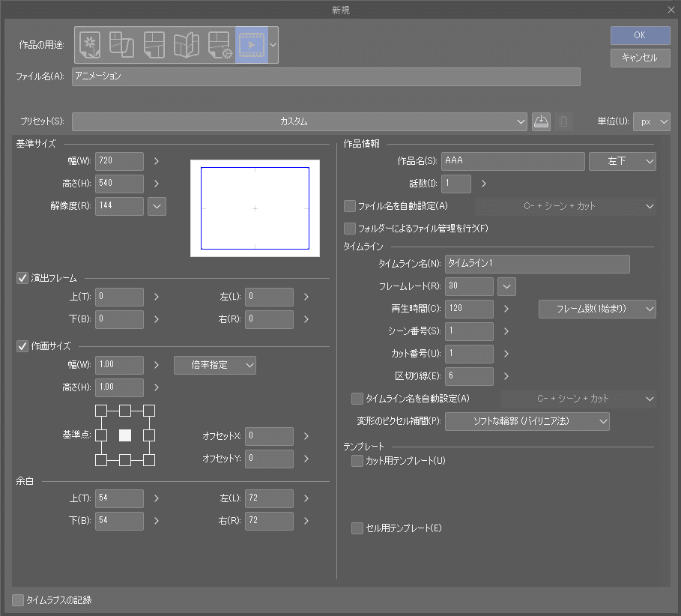Disable the 演出フレーム checkbox
This screenshot has height=616, width=681.
(x=20, y=277)
